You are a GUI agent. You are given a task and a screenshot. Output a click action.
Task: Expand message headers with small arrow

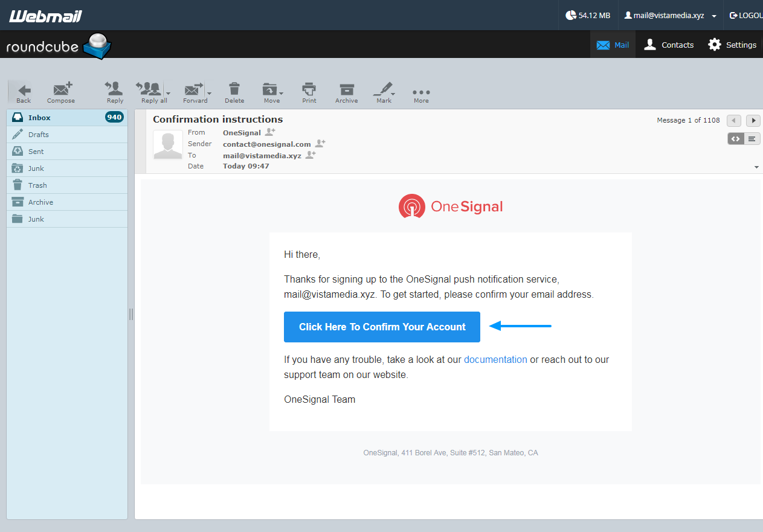757,167
